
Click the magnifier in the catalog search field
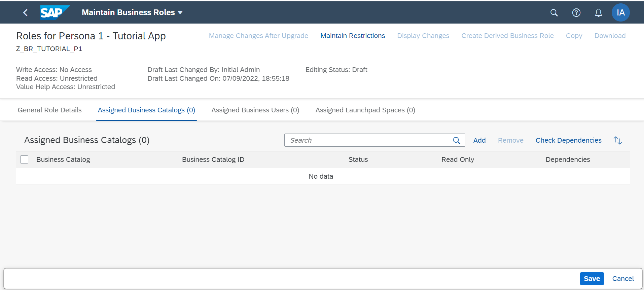(x=457, y=140)
